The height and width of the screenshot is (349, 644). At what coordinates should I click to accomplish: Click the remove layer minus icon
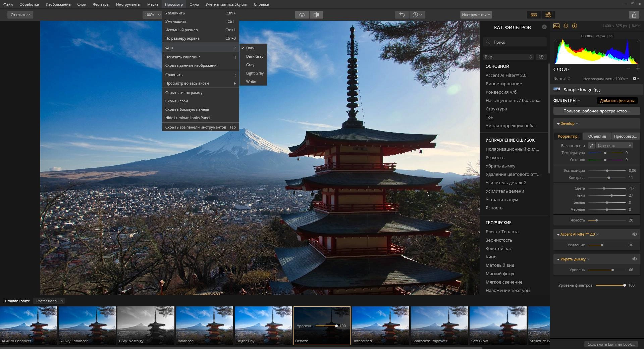coord(628,68)
